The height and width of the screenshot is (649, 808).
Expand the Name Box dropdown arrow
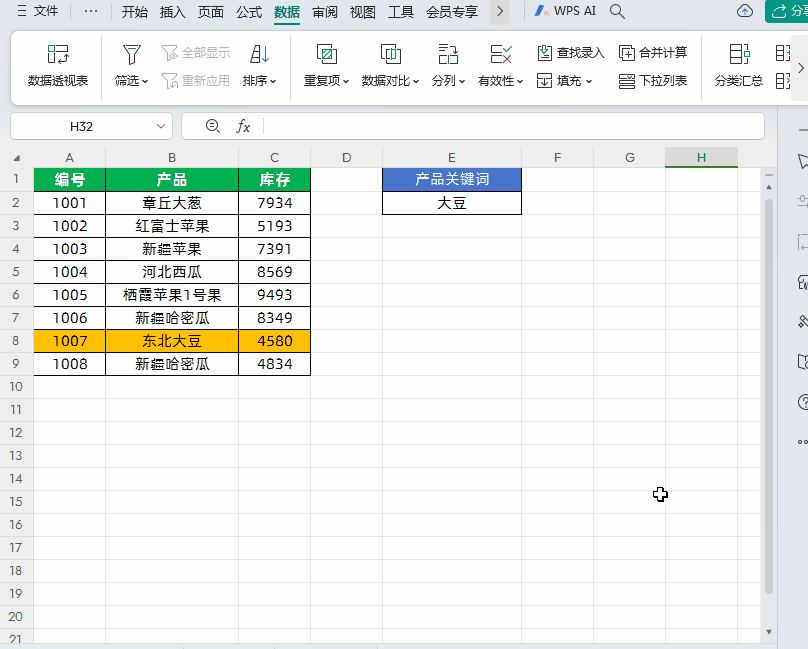click(x=161, y=126)
